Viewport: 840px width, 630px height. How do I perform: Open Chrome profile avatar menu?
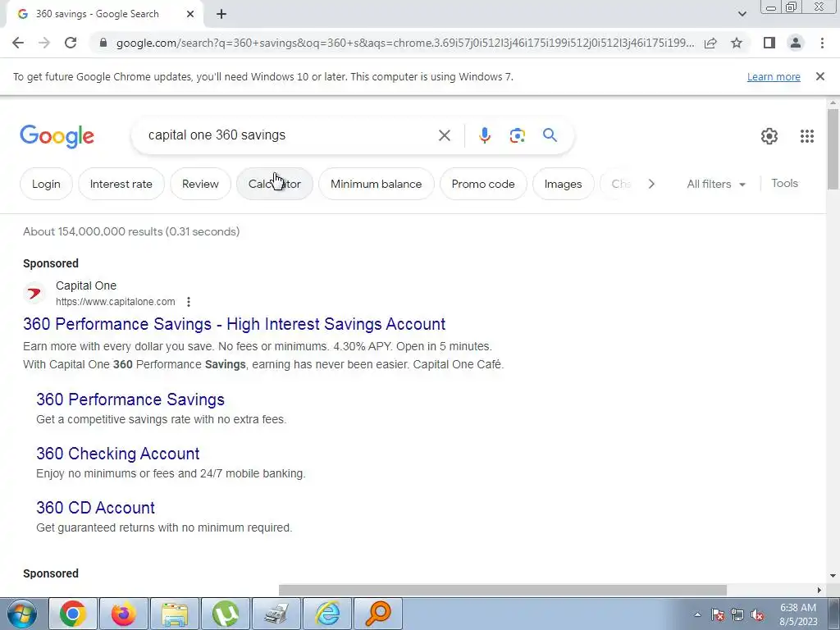(796, 43)
